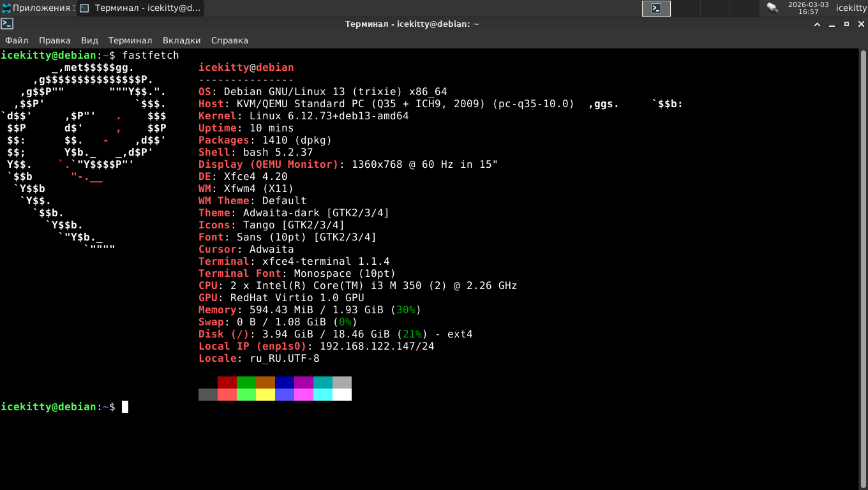Image resolution: width=868 pixels, height=490 pixels.
Task: Click the bright red color block in fastfetch palette
Action: pyautogui.click(x=227, y=394)
